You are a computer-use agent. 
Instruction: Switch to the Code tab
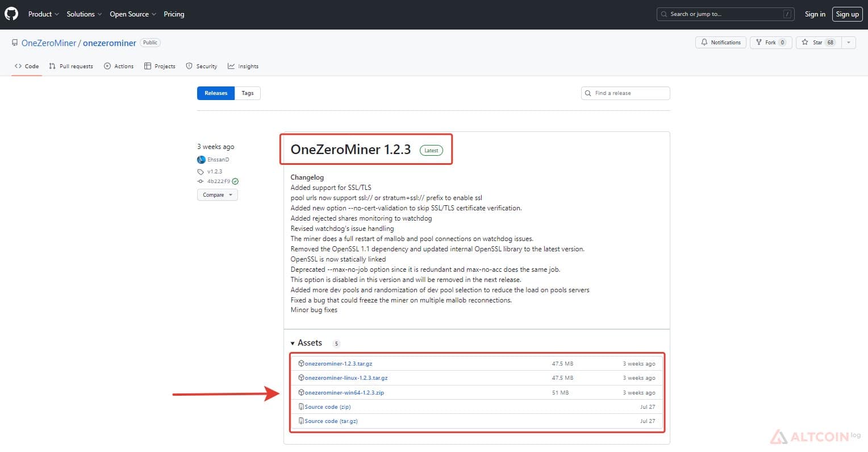click(x=27, y=67)
